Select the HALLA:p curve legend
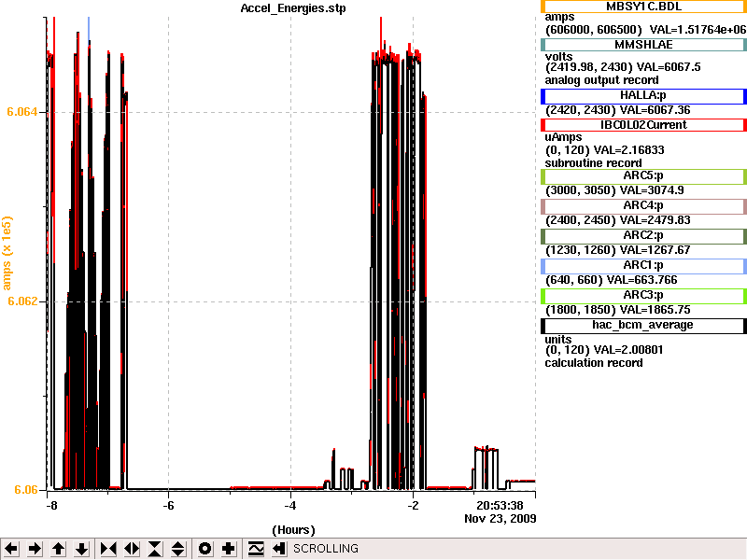This screenshot has width=747, height=560. (643, 96)
